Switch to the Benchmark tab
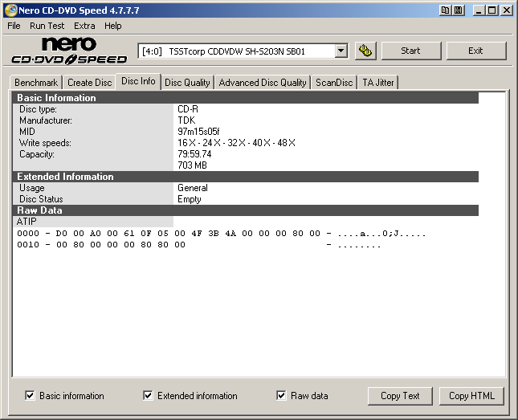 tap(36, 83)
